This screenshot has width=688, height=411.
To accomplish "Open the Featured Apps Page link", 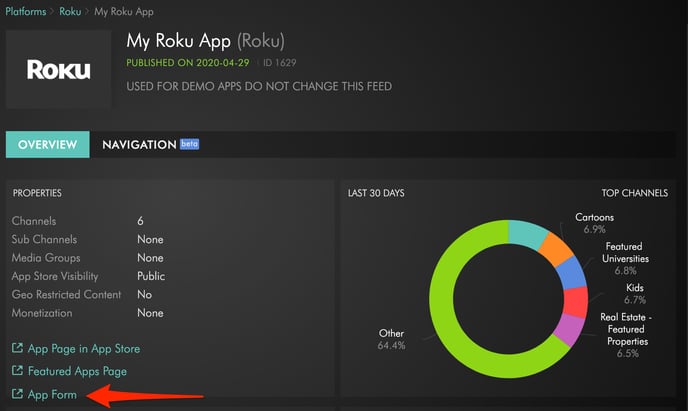I will pos(77,372).
